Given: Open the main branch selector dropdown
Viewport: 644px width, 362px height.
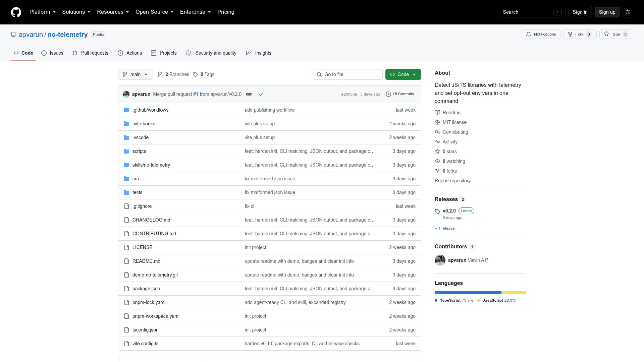Looking at the screenshot, I should (135, 74).
